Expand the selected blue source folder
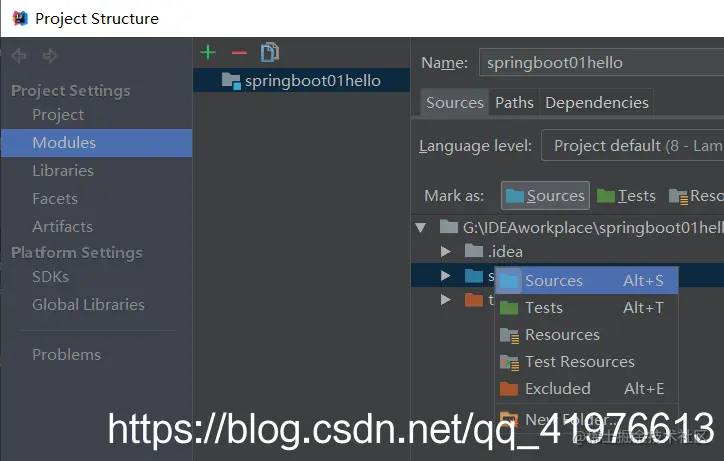The height and width of the screenshot is (461, 724). pyautogui.click(x=446, y=276)
